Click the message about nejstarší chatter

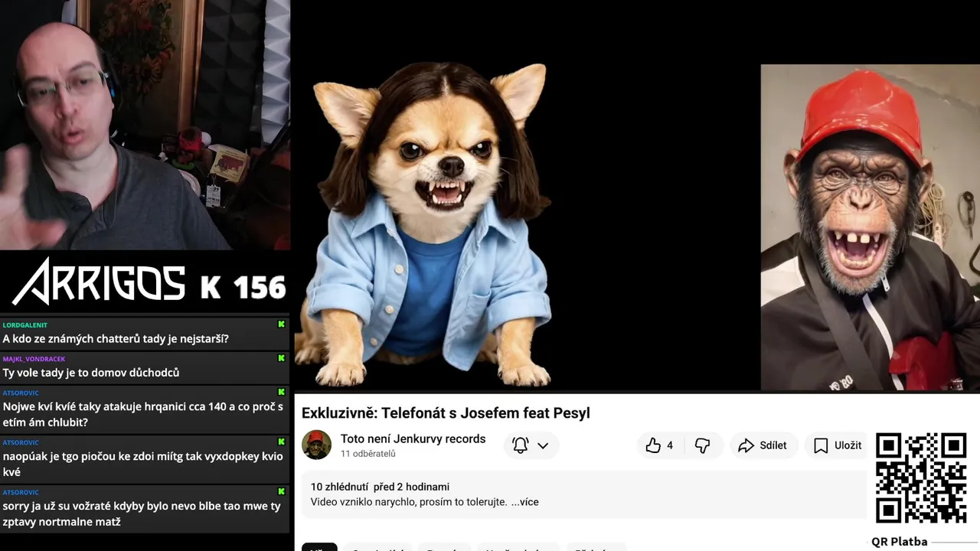click(116, 339)
